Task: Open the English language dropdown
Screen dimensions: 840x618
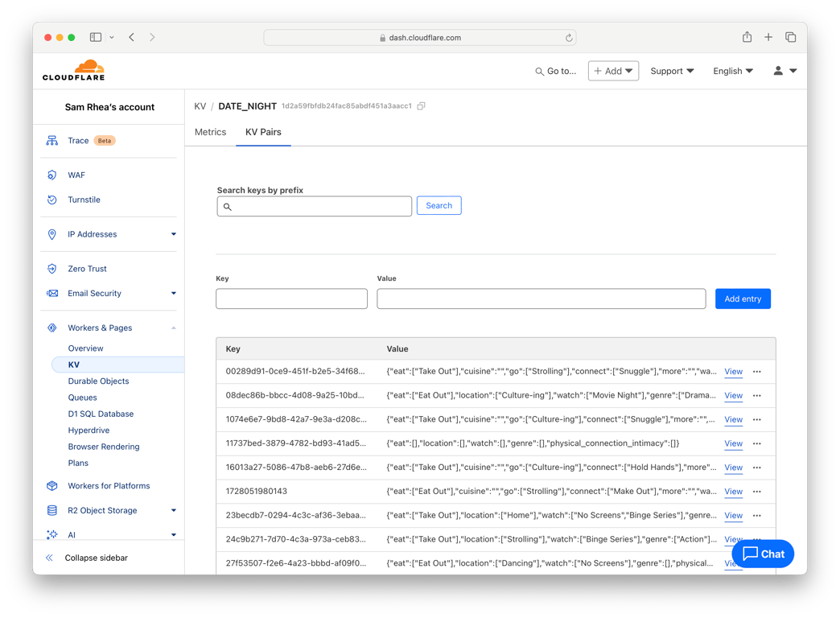Action: 733,71
